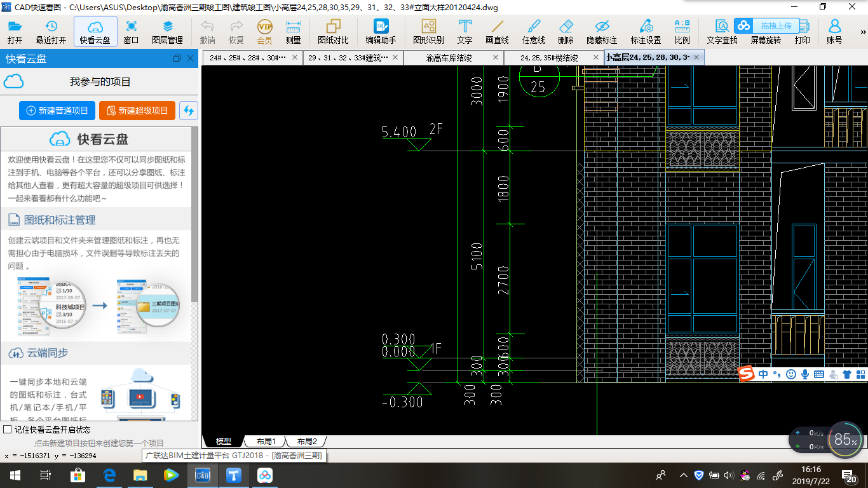Screen dimensions: 868x488
Task: Start 图形识别 shape recognition
Action: click(x=428, y=32)
